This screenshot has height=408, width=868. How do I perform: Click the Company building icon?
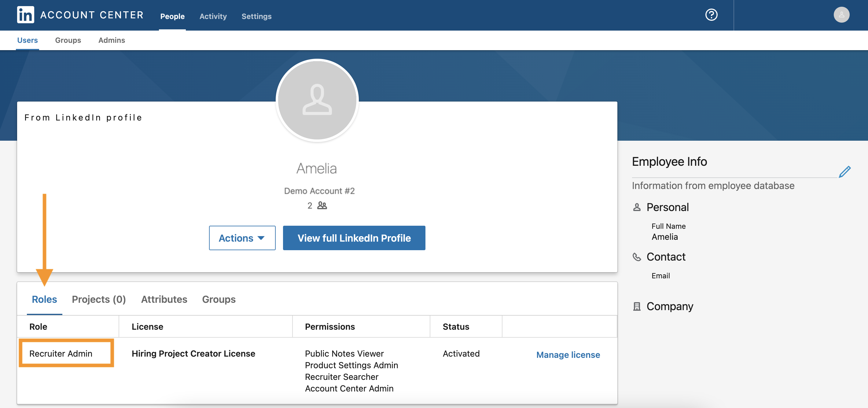point(637,306)
